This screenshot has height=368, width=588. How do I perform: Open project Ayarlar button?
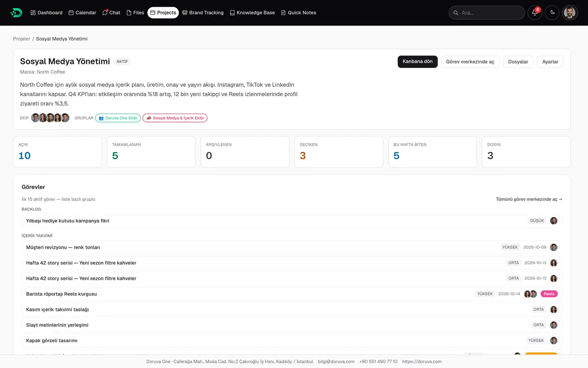(x=550, y=62)
